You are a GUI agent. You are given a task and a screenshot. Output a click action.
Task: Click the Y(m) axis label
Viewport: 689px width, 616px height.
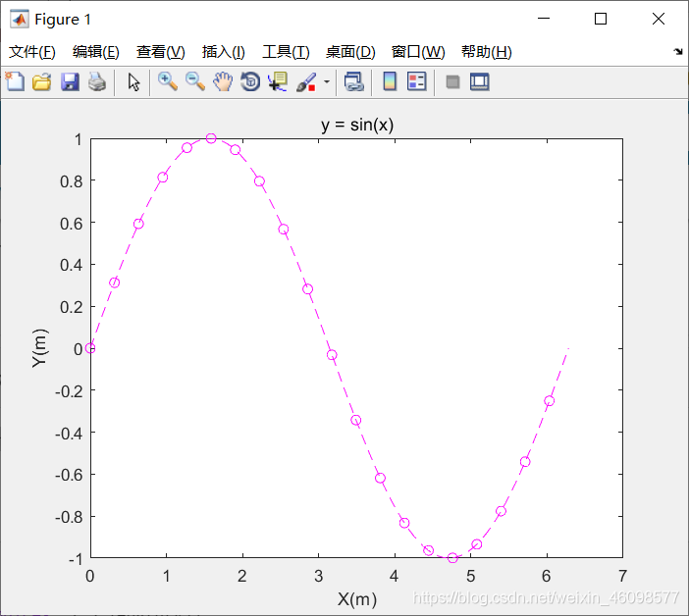pyautogui.click(x=39, y=348)
